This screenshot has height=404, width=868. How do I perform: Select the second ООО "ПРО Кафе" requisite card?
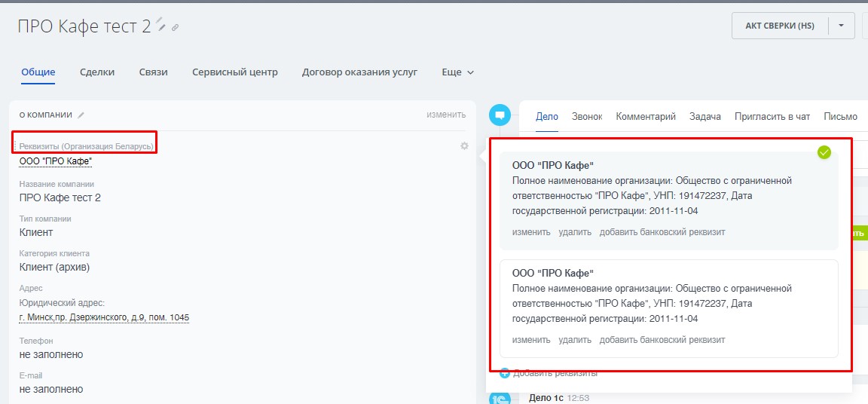pos(669,309)
